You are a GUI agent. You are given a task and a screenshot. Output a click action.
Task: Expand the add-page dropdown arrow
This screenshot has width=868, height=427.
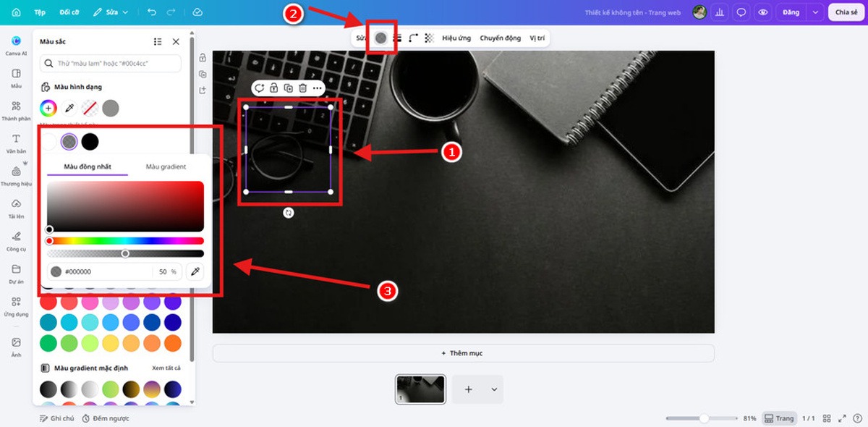pyautogui.click(x=494, y=389)
